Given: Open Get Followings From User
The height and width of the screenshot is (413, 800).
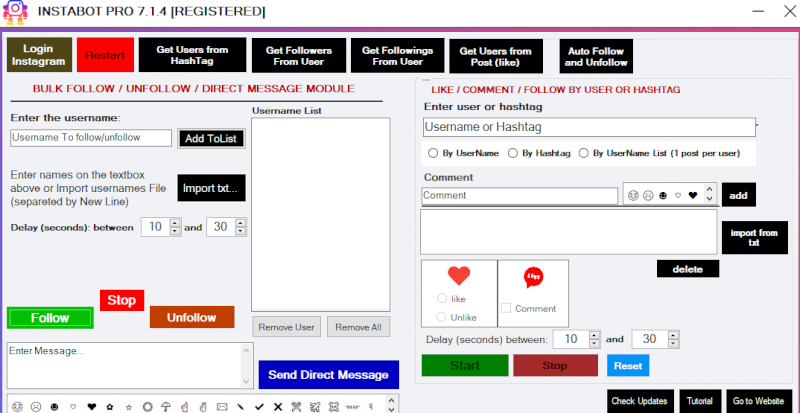Looking at the screenshot, I should (397, 56).
